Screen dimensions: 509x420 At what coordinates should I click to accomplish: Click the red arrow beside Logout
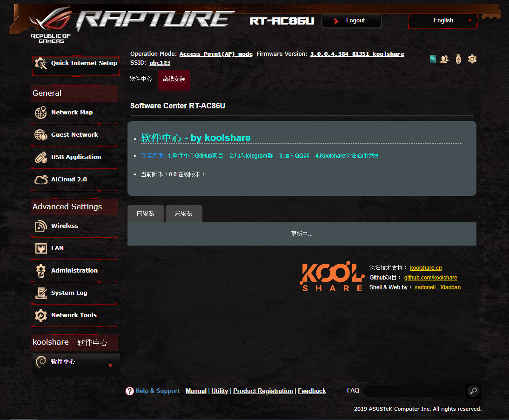(336, 21)
